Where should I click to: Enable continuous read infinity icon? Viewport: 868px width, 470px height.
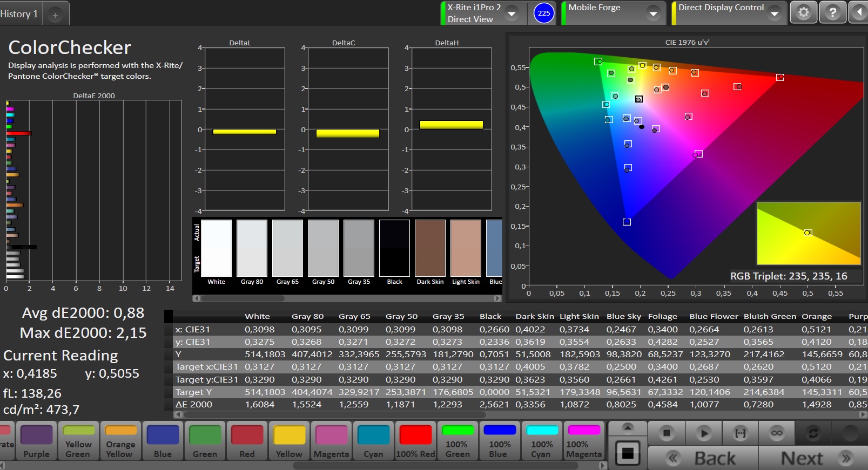tap(777, 433)
